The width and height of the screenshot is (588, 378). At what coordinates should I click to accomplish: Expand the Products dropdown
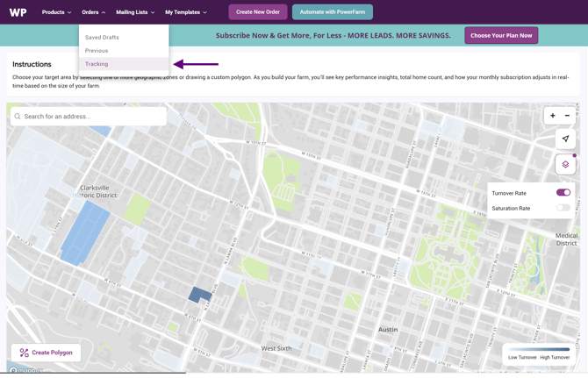pyautogui.click(x=56, y=12)
